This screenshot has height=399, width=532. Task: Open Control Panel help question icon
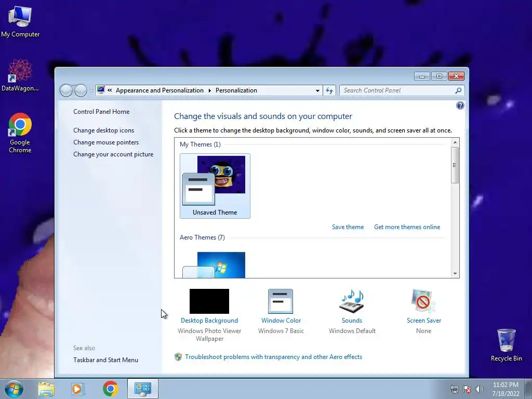tap(460, 105)
